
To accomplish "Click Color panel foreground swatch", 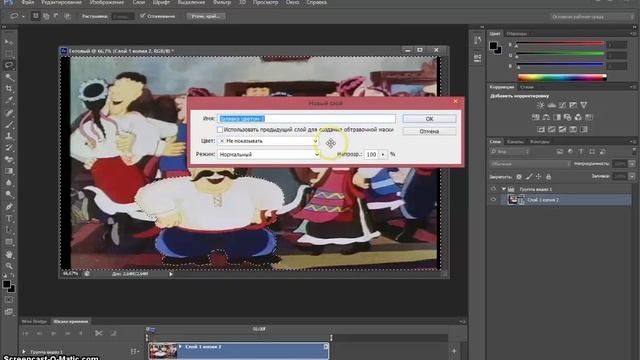I will point(493,45).
